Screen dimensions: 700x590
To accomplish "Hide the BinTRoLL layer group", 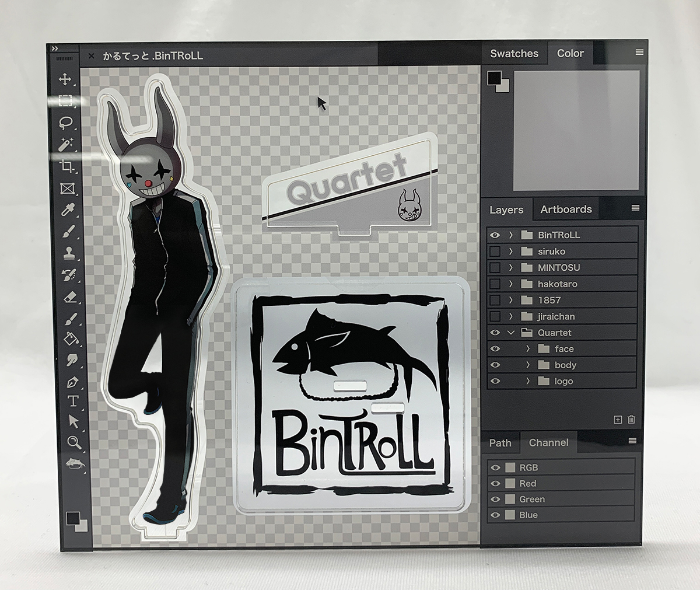I will pyautogui.click(x=495, y=235).
